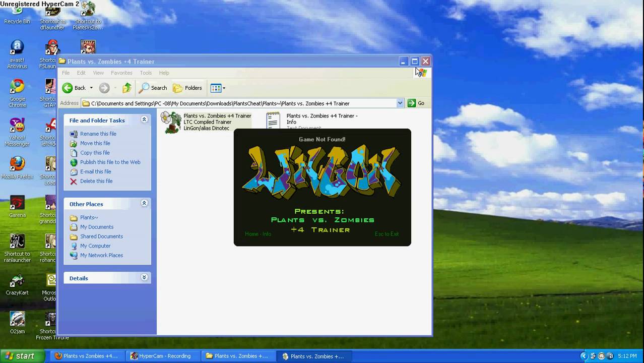Screen dimensions: 644x363
Task: Click the Back button in Explorer toolbar
Action: click(74, 88)
